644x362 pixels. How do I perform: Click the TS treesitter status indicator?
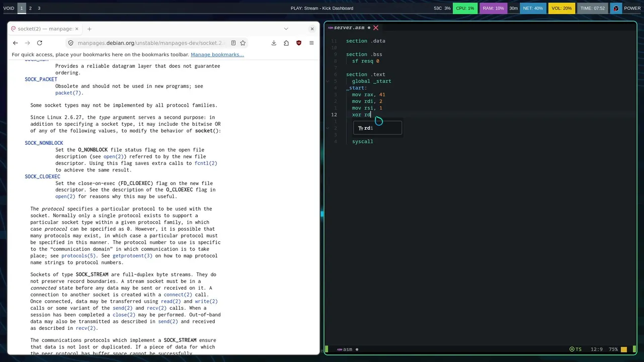(x=576, y=349)
